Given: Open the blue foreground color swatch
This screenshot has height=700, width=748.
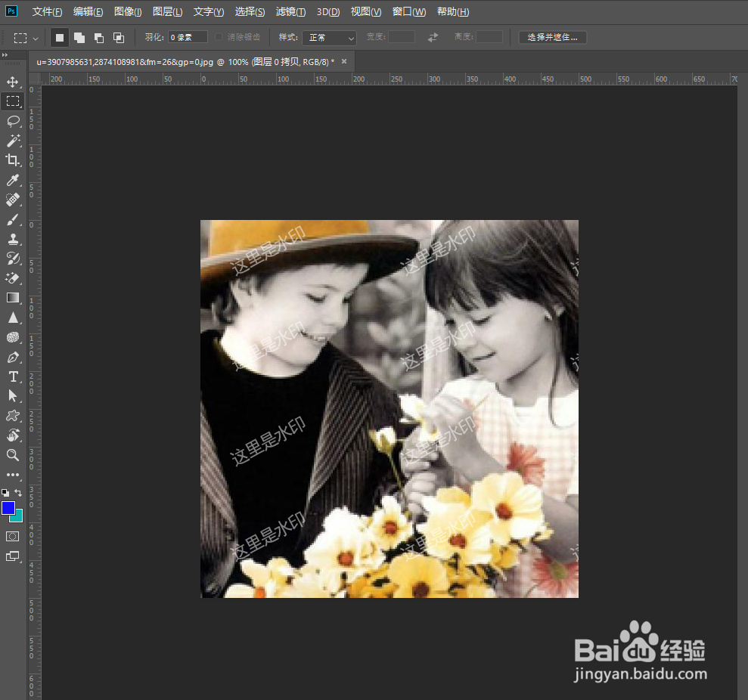Looking at the screenshot, I should pyautogui.click(x=8, y=508).
